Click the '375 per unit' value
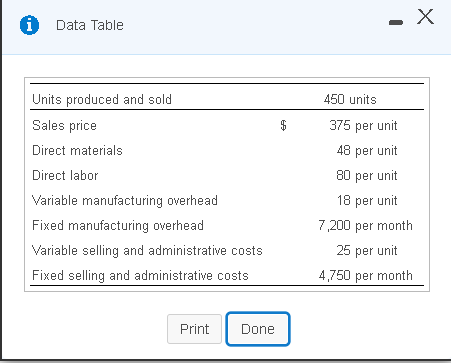451x363 pixels. point(363,126)
